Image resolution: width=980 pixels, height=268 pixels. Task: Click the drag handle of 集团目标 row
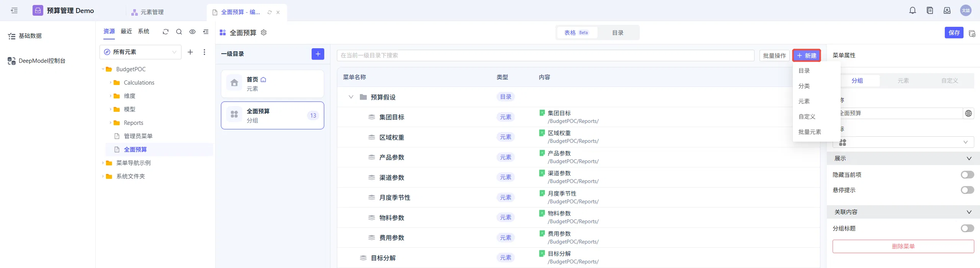(x=371, y=117)
